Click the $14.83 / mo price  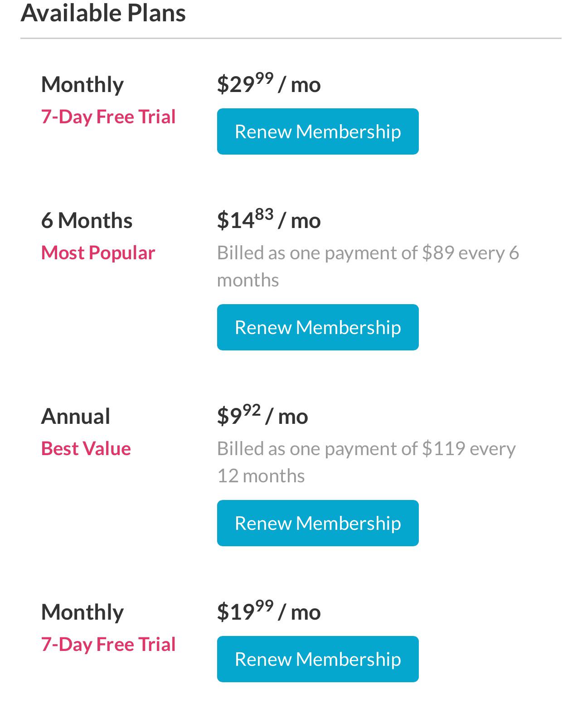[269, 220]
